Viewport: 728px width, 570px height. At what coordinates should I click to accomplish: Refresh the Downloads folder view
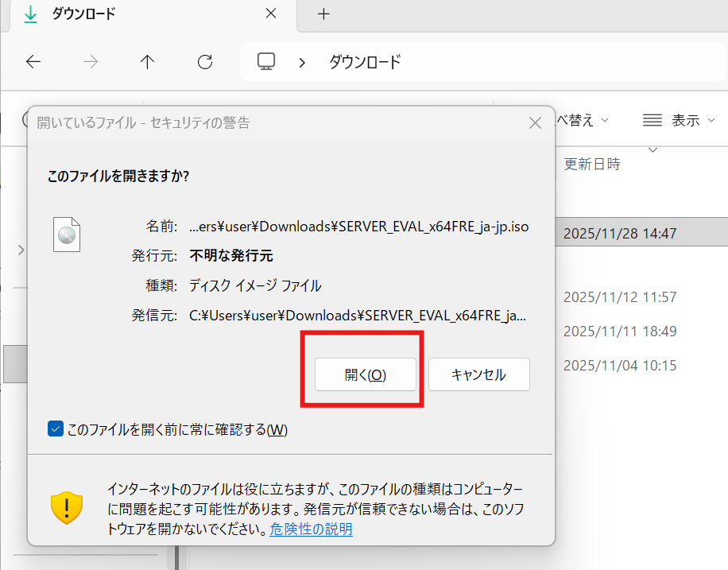pos(205,62)
